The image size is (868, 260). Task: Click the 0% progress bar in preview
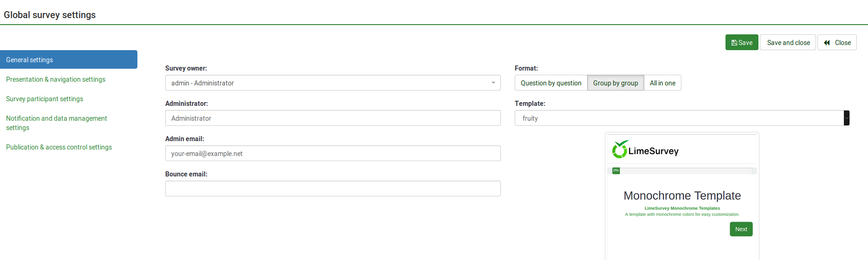click(x=682, y=171)
